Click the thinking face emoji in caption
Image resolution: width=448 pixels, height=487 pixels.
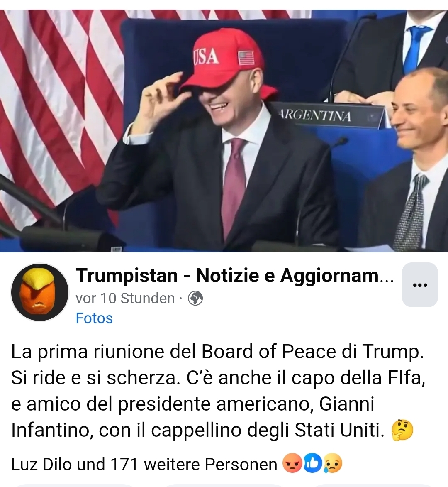pos(402,430)
